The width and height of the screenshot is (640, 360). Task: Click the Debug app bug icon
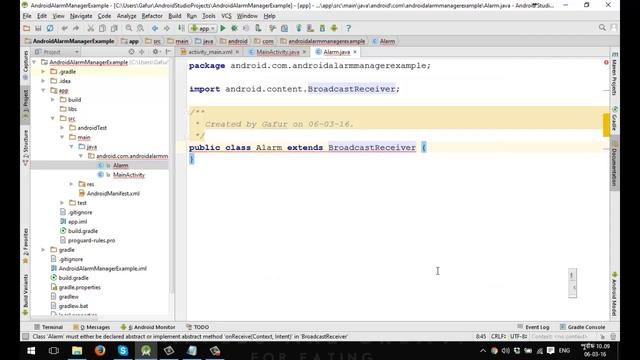234,28
